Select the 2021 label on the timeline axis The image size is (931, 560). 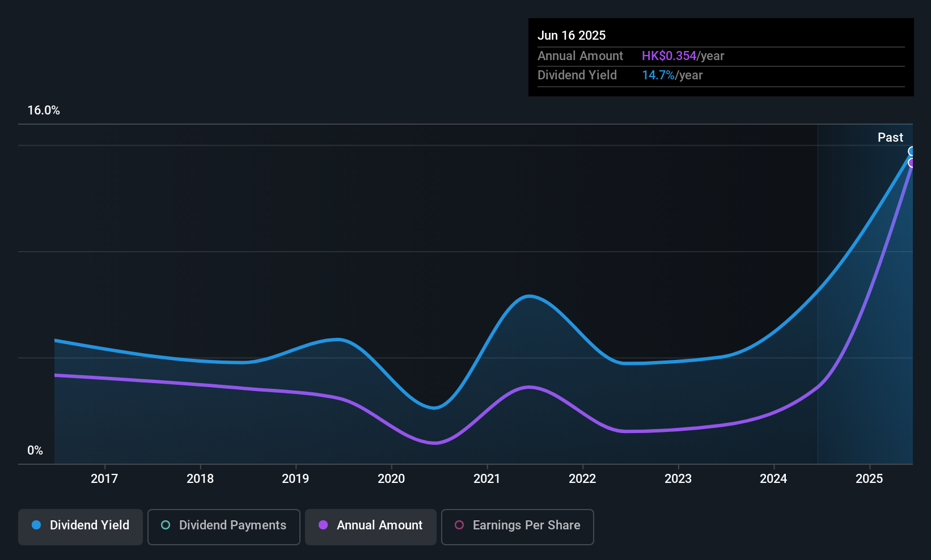[487, 479]
